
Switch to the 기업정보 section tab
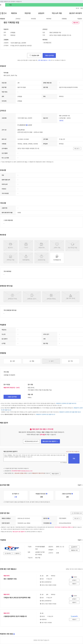pos(79,19)
